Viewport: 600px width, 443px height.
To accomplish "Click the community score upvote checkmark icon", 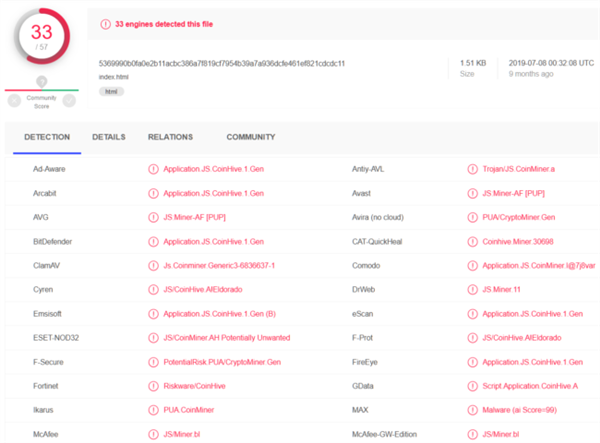I will [71, 99].
